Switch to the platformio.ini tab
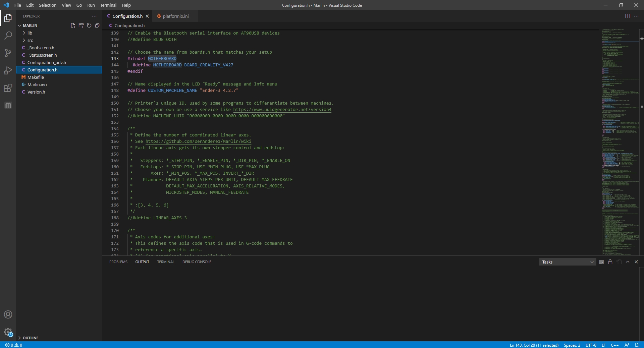This screenshot has height=348, width=644. [175, 16]
